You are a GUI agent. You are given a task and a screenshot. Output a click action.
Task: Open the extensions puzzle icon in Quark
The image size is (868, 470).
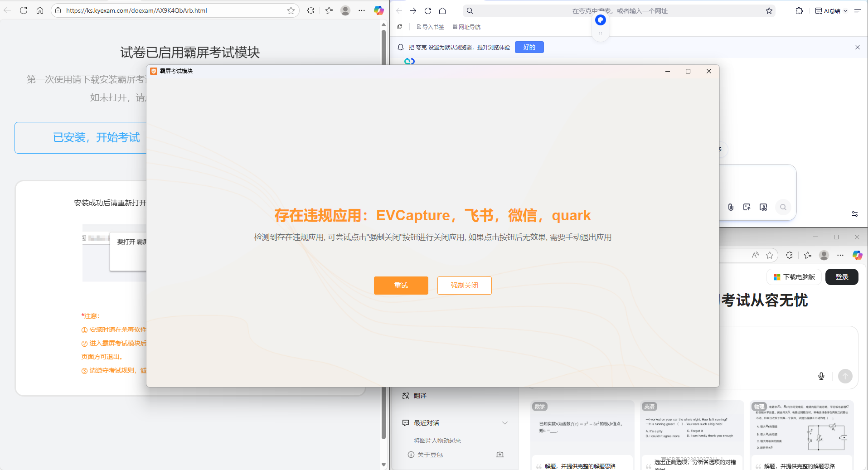[799, 10]
